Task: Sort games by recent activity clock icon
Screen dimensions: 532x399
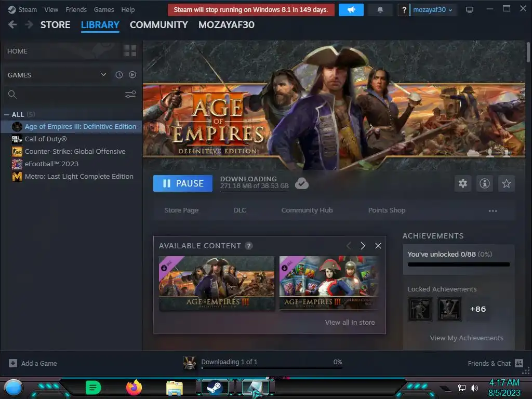Action: [119, 75]
